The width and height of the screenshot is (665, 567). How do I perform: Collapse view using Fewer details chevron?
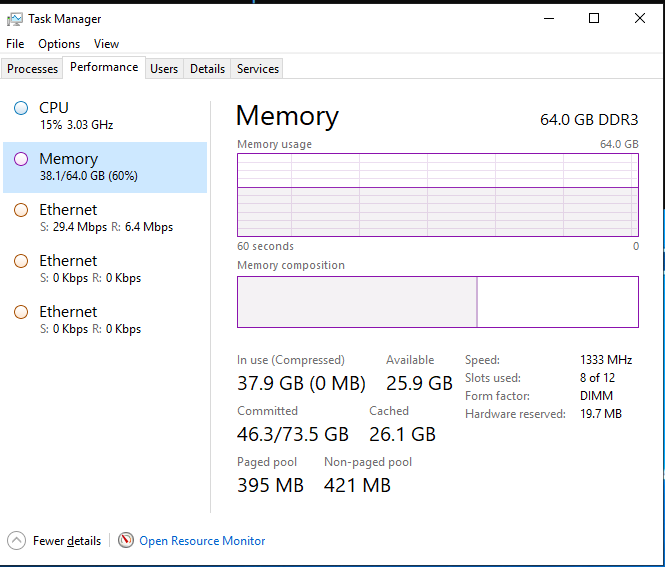coord(16,540)
